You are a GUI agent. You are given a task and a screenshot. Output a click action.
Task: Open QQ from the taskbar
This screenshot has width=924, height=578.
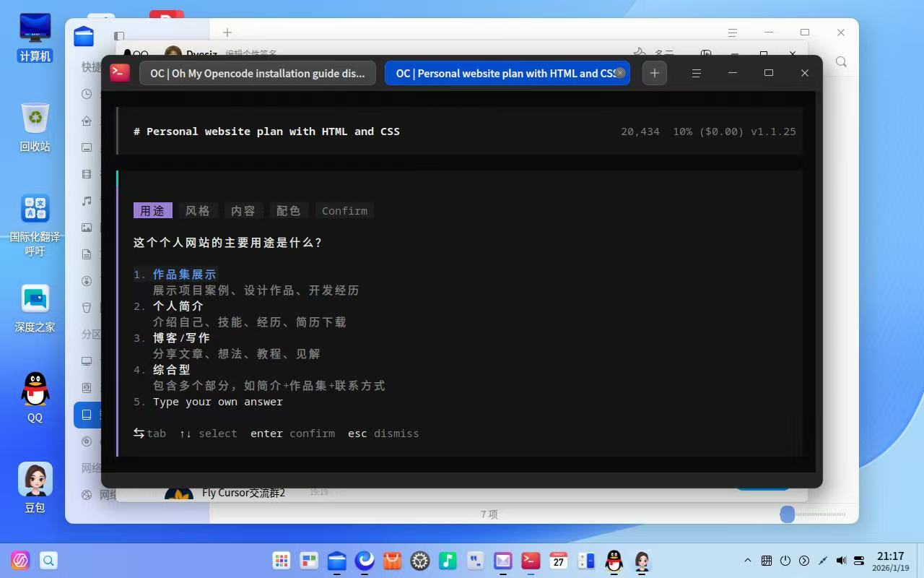click(x=613, y=561)
